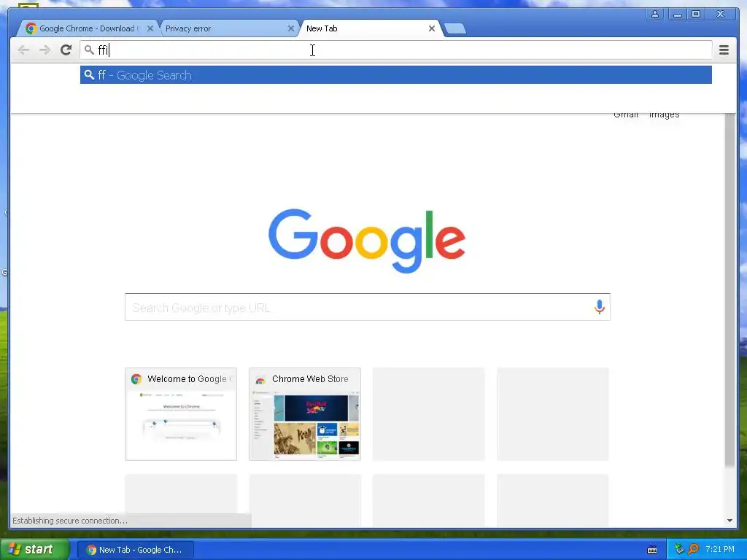Click the keyboard icon in the taskbar
This screenshot has width=747, height=560.
pyautogui.click(x=652, y=550)
